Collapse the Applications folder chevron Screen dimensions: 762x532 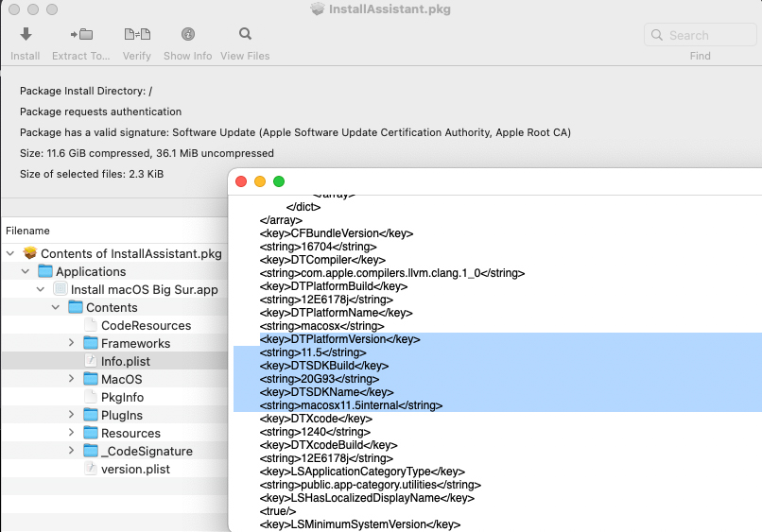(x=26, y=271)
